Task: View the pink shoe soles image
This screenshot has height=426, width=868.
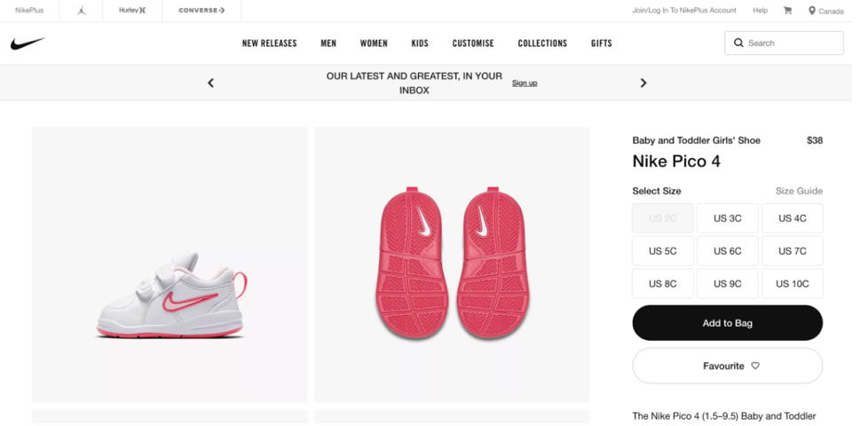Action: 453,264
